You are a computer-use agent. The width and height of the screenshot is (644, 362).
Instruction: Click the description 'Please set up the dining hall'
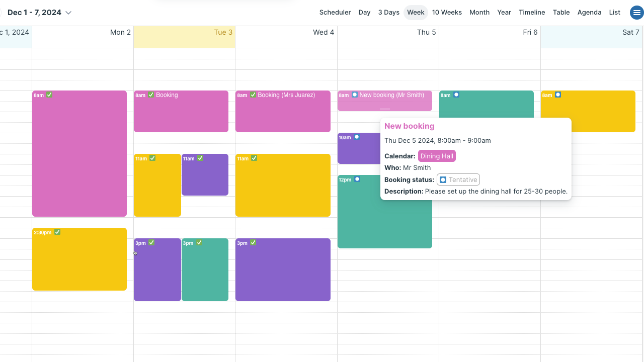[x=496, y=192]
